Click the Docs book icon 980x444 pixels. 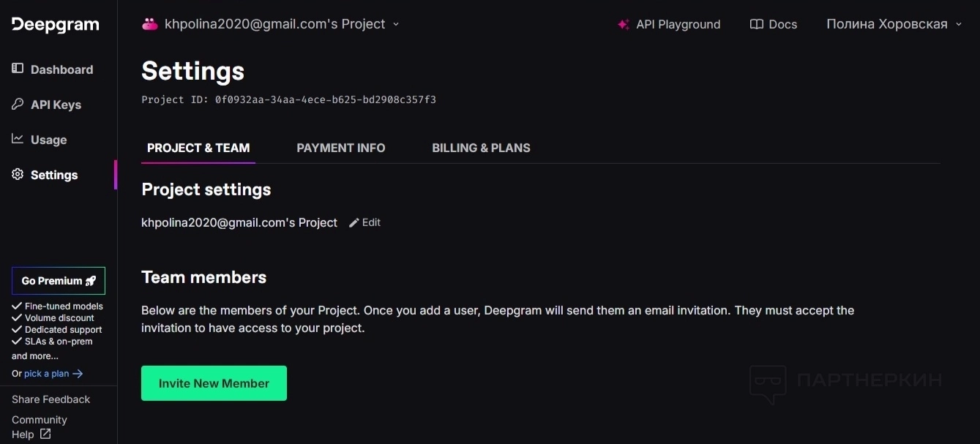click(x=757, y=24)
